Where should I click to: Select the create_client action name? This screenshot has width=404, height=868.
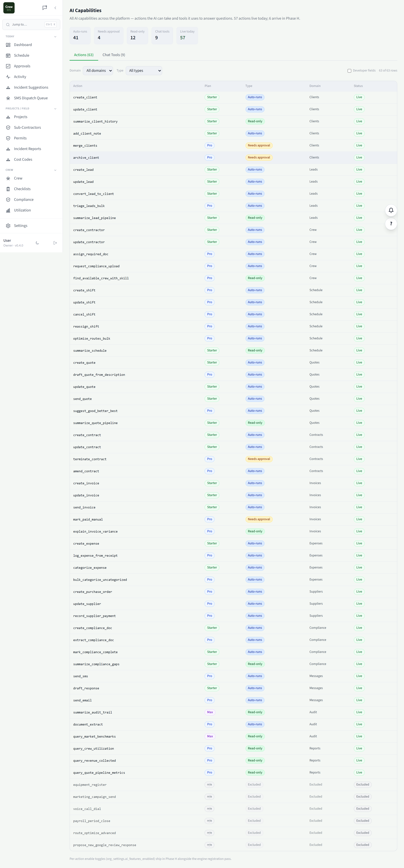(85, 97)
